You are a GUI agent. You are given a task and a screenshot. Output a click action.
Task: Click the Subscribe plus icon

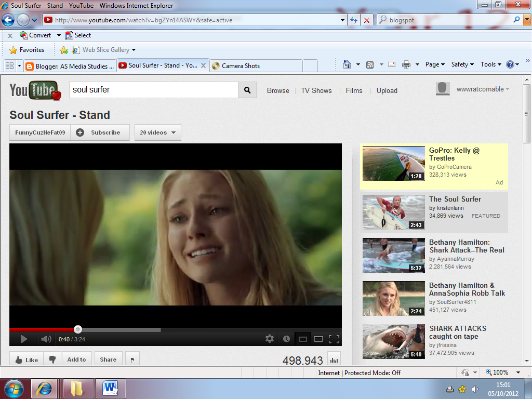79,132
